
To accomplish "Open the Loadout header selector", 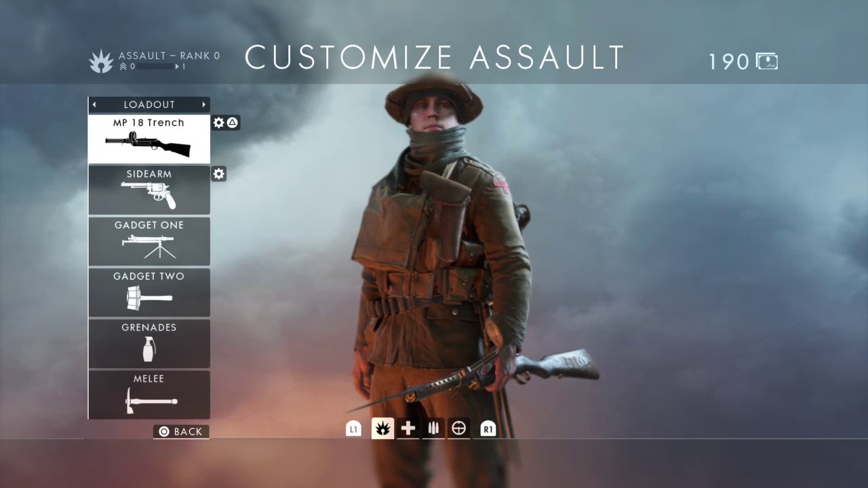I will click(149, 104).
